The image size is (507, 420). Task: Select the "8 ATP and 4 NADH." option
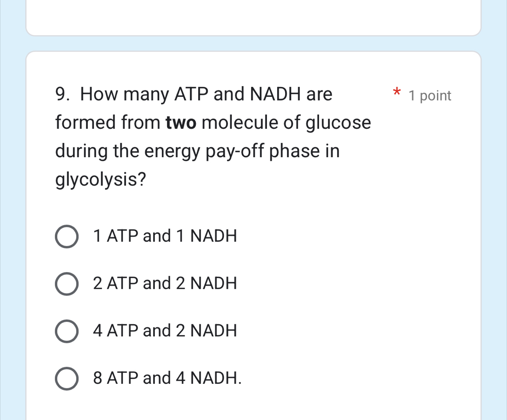66,379
